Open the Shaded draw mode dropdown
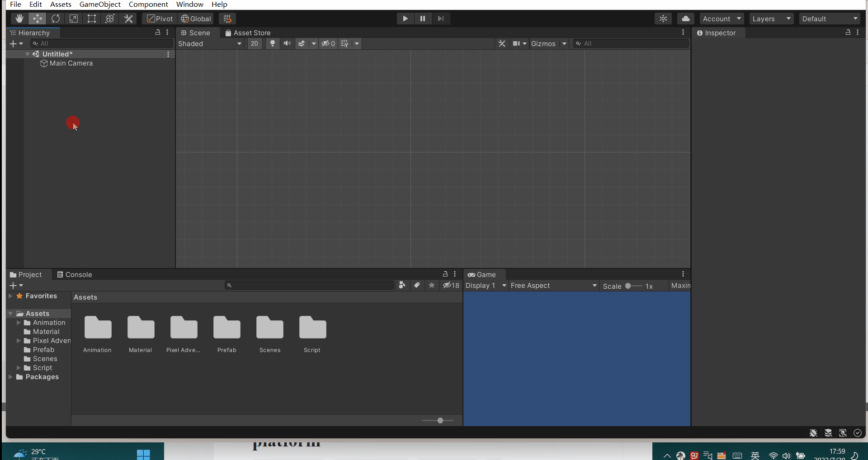Screen dimensions: 868x460 click(x=209, y=44)
